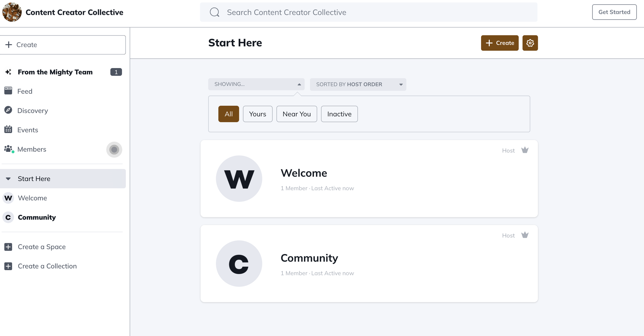Close the SHOWING filter dropdown
The width and height of the screenshot is (644, 336).
pyautogui.click(x=256, y=84)
